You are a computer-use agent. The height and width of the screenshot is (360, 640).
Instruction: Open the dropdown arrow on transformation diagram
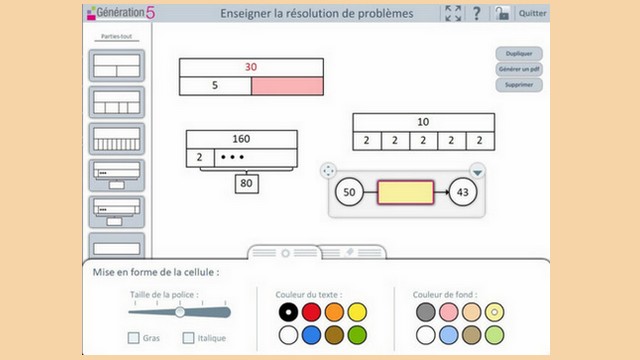click(x=478, y=171)
